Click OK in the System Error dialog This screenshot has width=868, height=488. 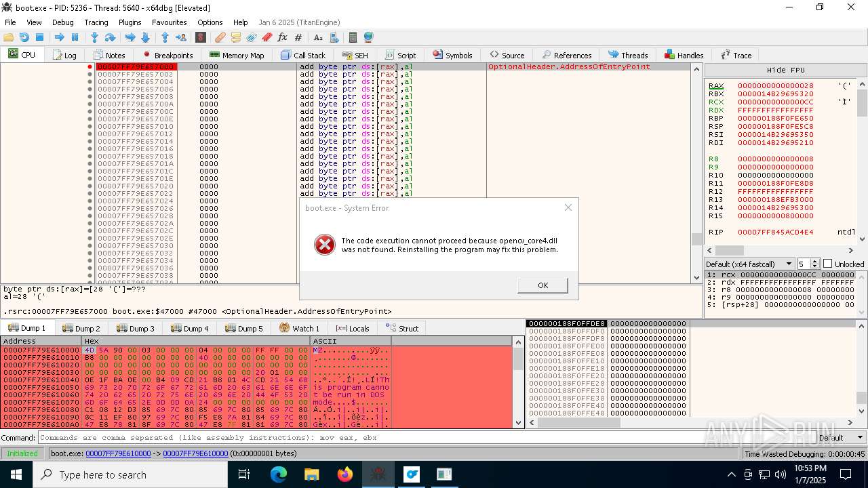[x=542, y=285]
